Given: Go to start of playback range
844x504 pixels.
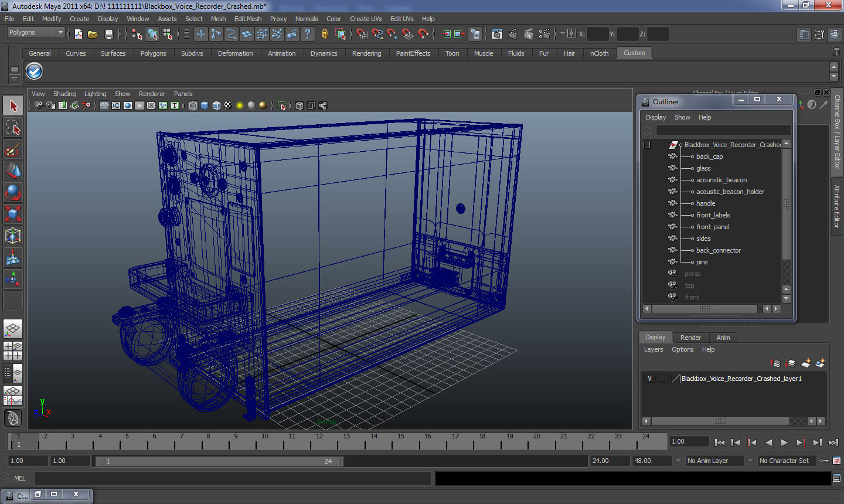Looking at the screenshot, I should 720,442.
